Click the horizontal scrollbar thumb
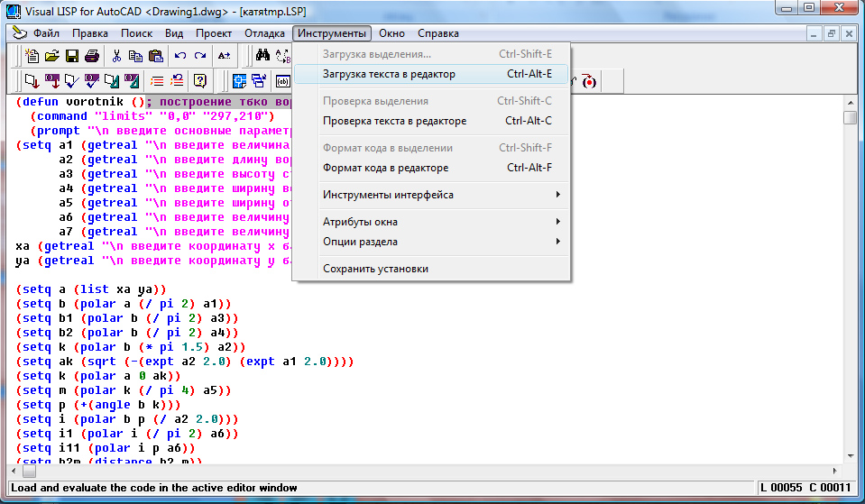This screenshot has height=504, width=865. pos(29,471)
